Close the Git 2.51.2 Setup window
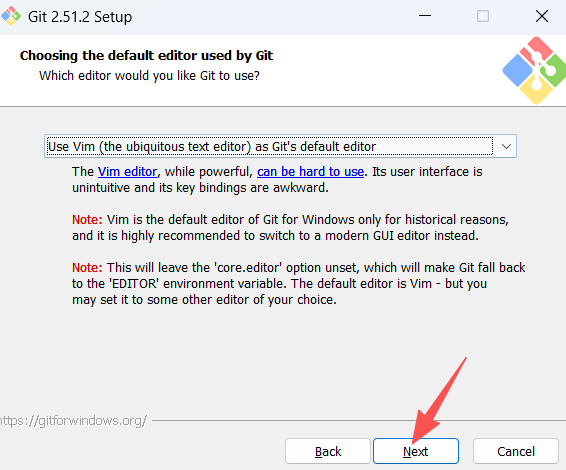Image resolution: width=566 pixels, height=470 pixels. click(x=542, y=16)
